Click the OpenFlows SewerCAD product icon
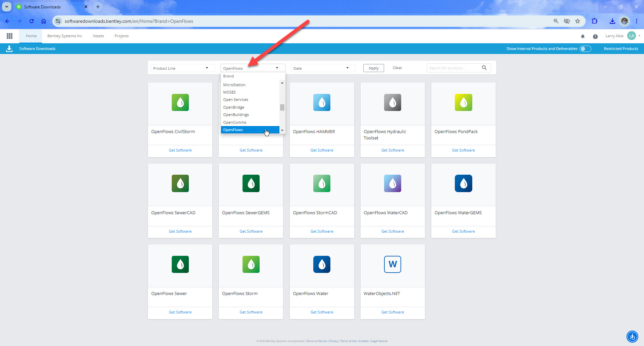 click(x=180, y=183)
